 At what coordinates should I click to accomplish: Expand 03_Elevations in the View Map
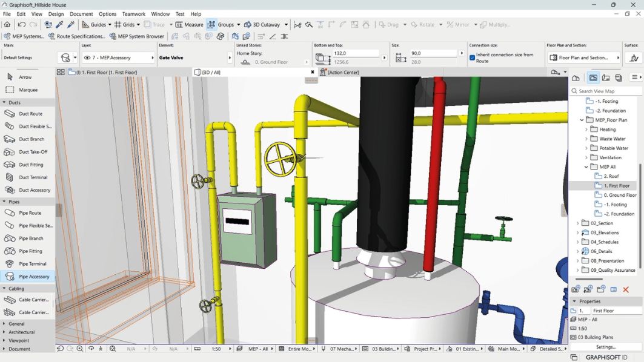[x=577, y=232]
